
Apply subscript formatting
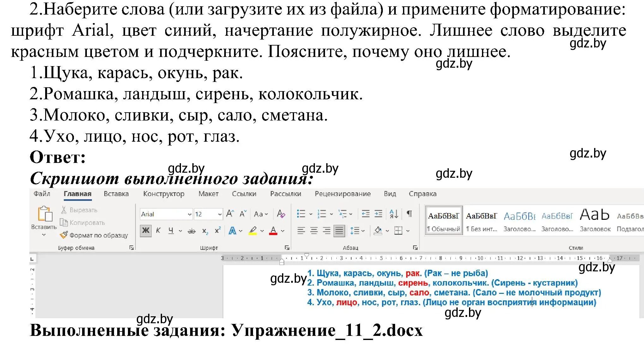pos(205,231)
